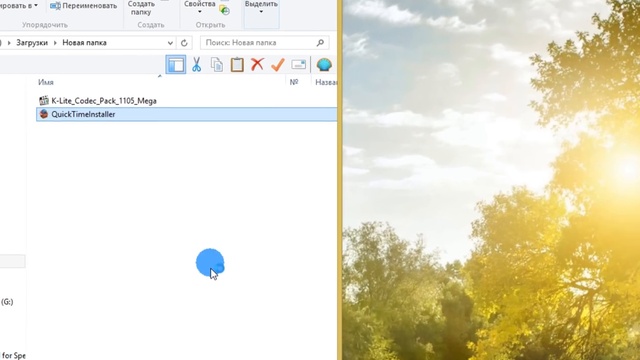The height and width of the screenshot is (360, 640).
Task: Click the (G:) drive in navigation pane
Action: pos(7,302)
